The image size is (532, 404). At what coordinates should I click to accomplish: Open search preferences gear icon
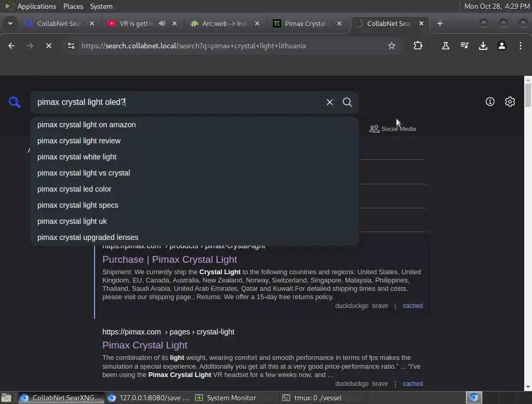click(x=510, y=101)
